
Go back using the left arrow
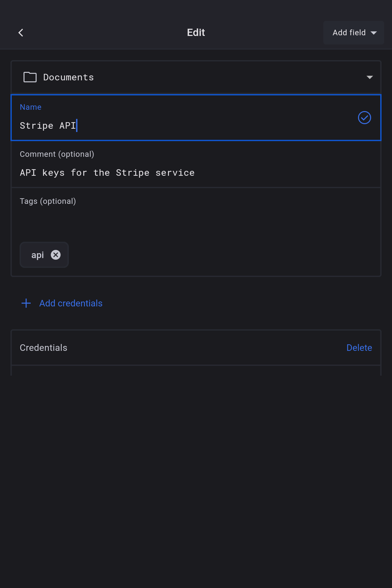point(21,33)
